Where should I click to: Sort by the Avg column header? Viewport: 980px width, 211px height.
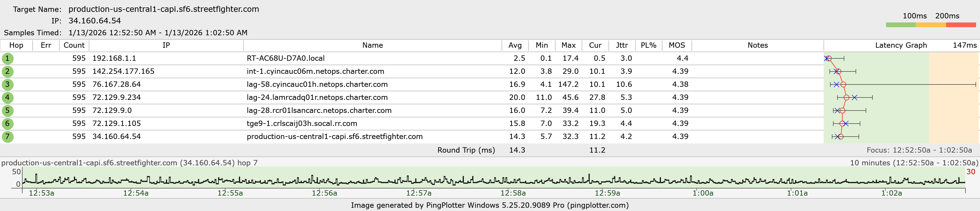(515, 45)
